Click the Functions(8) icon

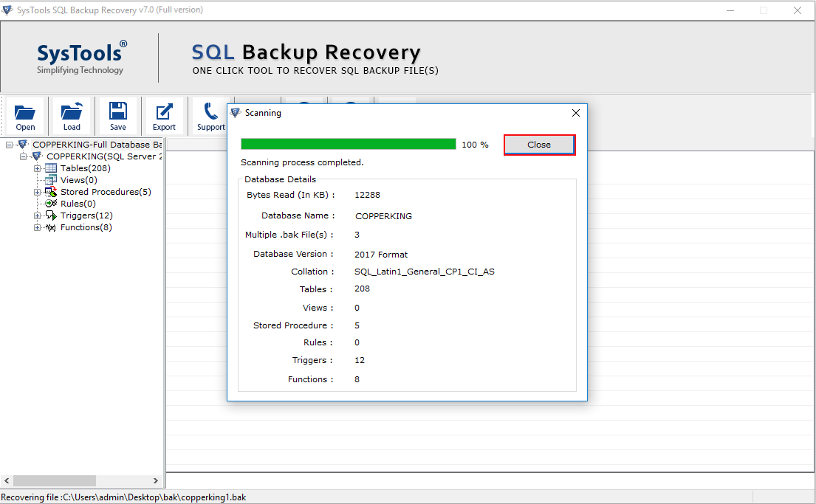pos(51,227)
